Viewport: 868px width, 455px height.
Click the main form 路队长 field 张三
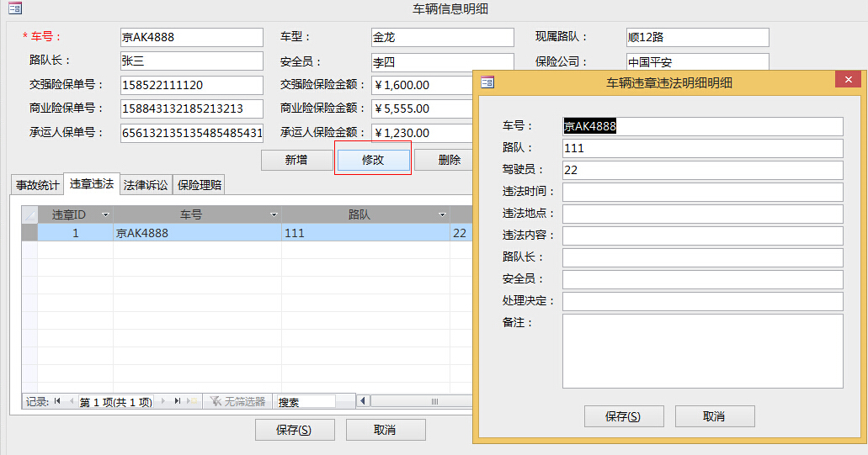(192, 61)
